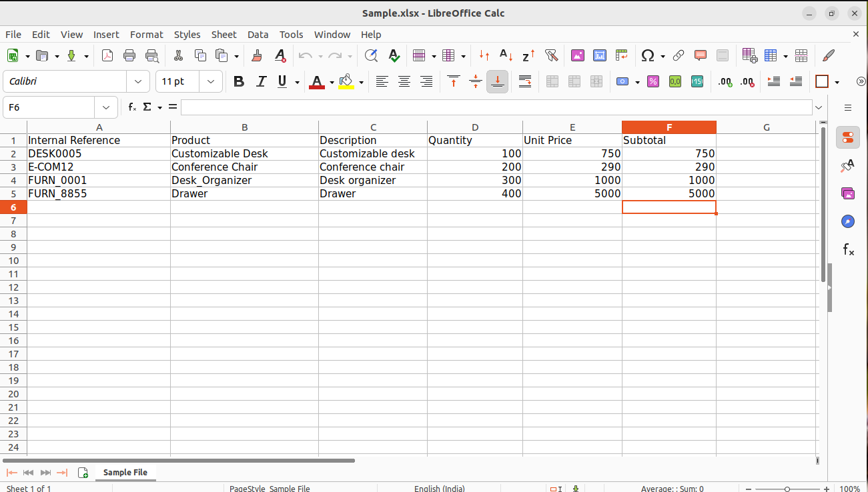Screen dimensions: 868x492
Task: Run the spelling check
Action: point(394,56)
